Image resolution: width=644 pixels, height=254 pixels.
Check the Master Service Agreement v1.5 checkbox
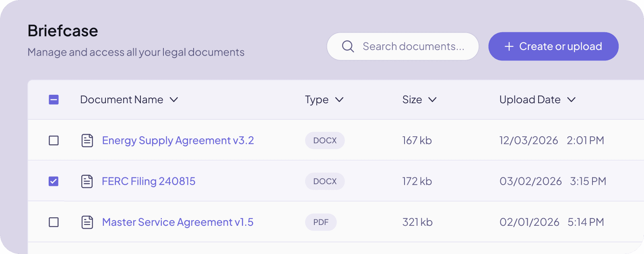[54, 222]
